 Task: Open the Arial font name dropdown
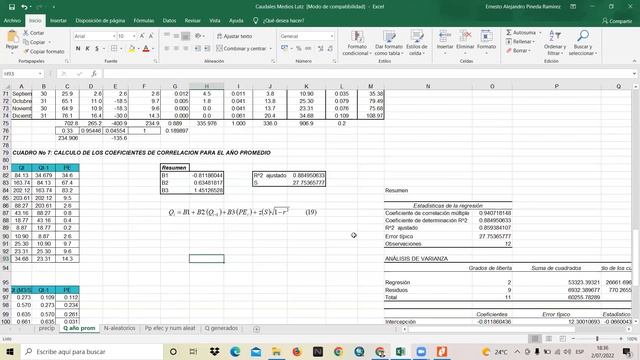coord(114,36)
